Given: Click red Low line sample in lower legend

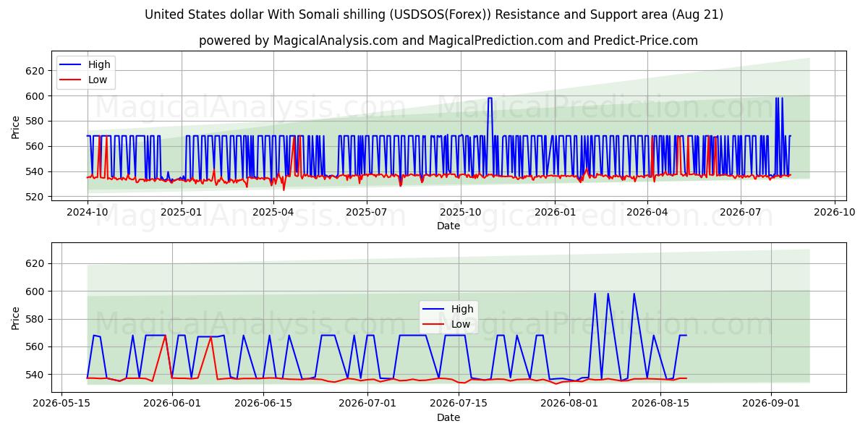Looking at the screenshot, I should (x=434, y=325).
